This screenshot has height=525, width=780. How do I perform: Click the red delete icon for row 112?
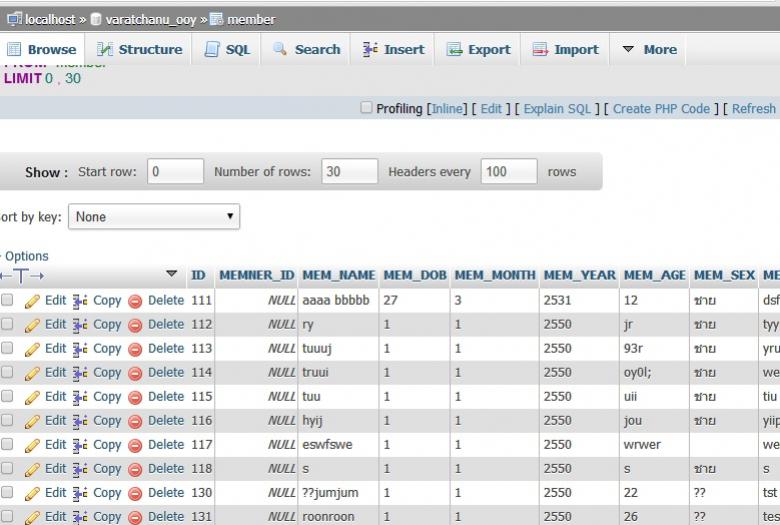[x=135, y=325]
